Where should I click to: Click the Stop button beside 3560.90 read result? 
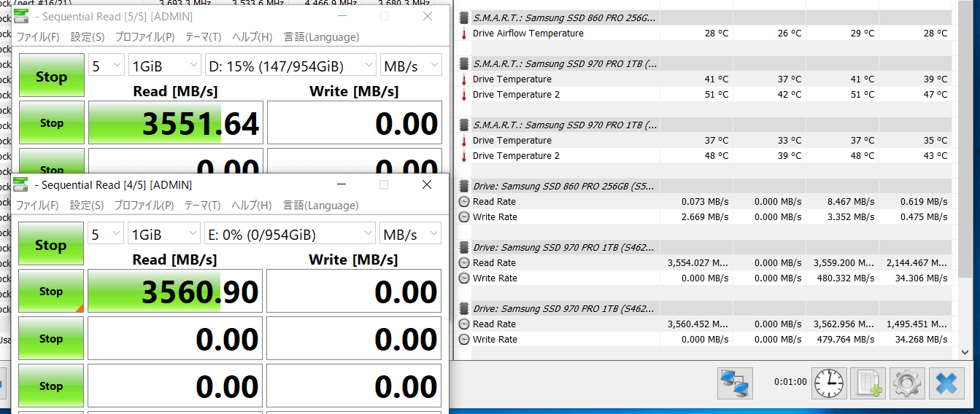[50, 291]
